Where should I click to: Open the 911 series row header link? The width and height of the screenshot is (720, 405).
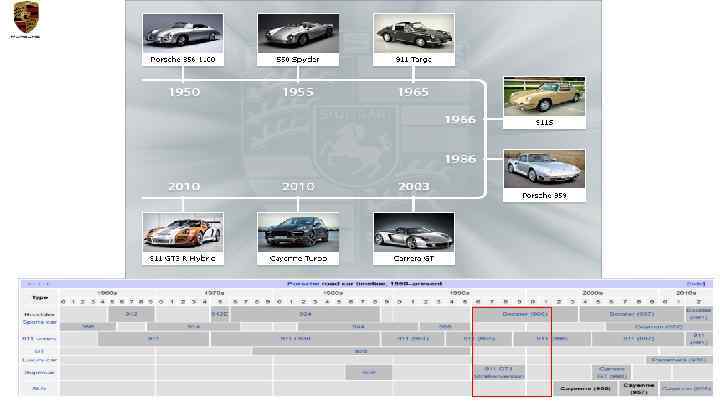point(39,339)
